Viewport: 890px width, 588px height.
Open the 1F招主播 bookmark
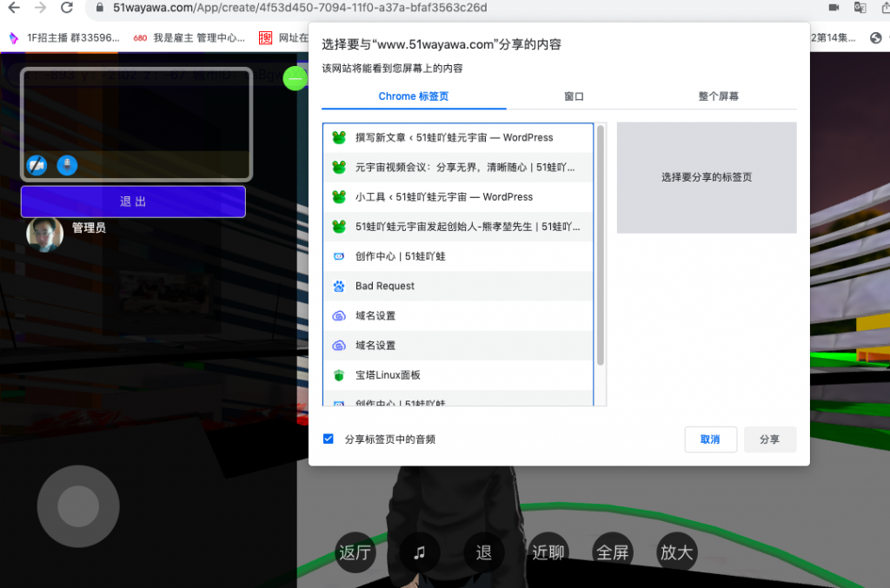[64, 38]
